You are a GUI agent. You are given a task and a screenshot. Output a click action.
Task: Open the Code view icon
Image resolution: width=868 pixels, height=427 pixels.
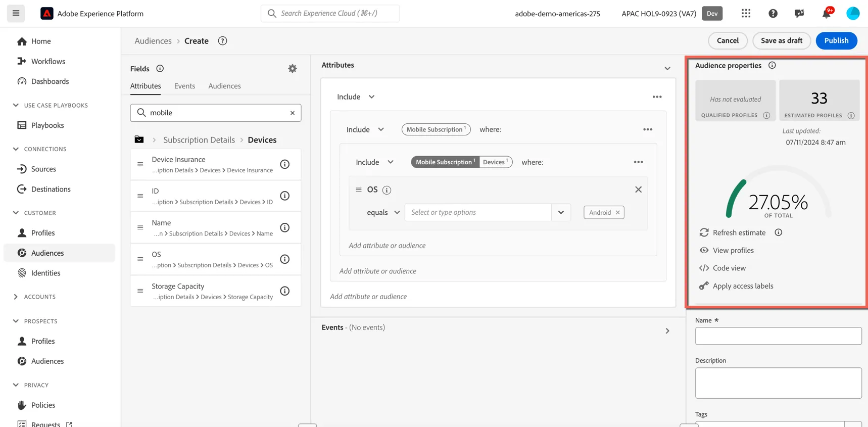point(704,268)
